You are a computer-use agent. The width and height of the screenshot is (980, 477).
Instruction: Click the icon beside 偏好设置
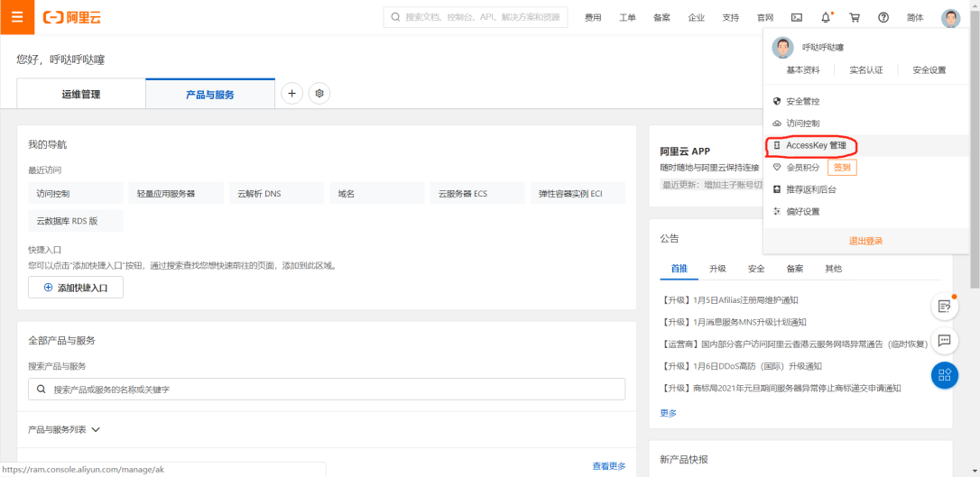777,211
